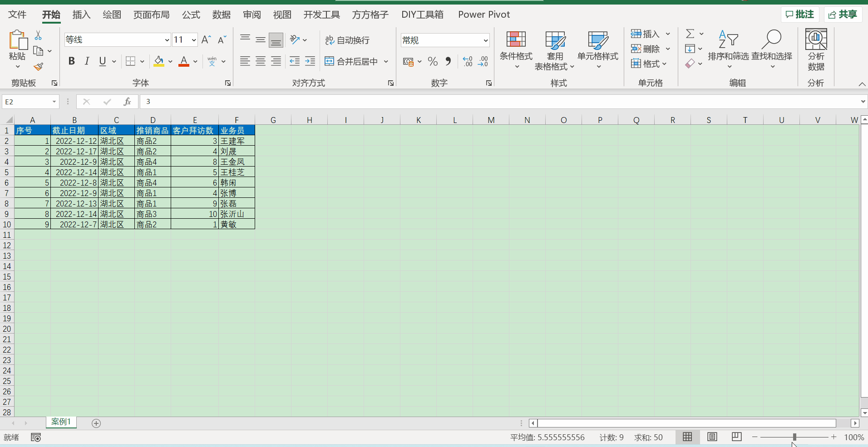
Task: Click the 批注 (Comments) button
Action: point(799,15)
